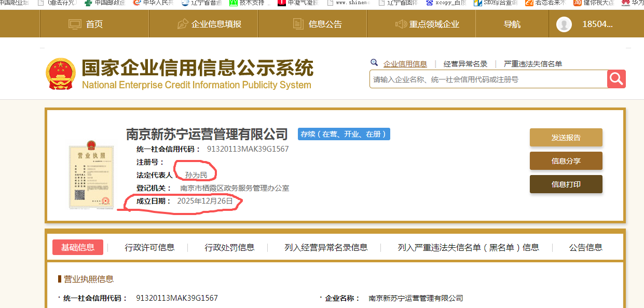Click credit code value in 营业执照信息 section
644x308 pixels.
pos(177,298)
